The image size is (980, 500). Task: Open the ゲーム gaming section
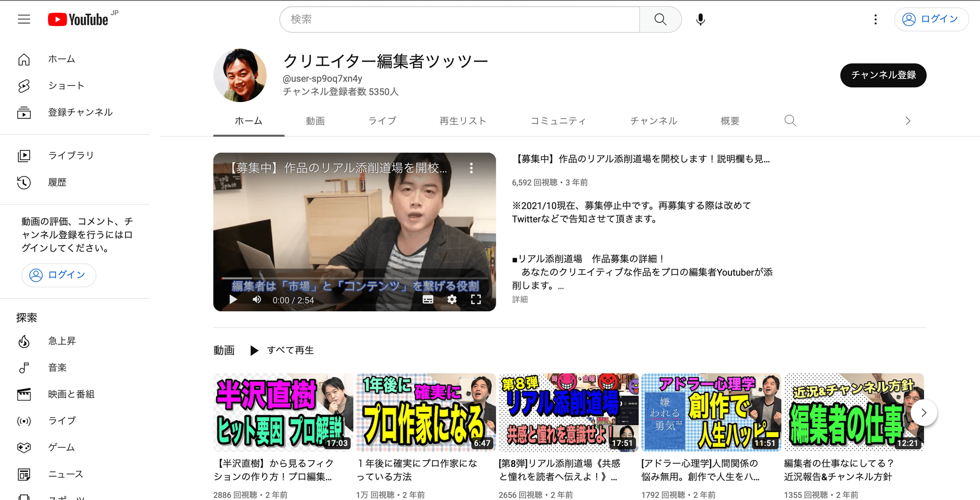click(61, 447)
